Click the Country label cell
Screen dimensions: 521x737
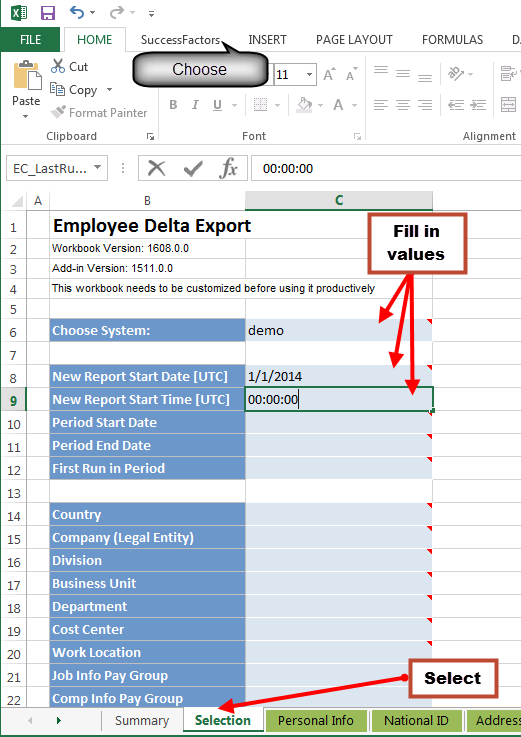coord(147,515)
